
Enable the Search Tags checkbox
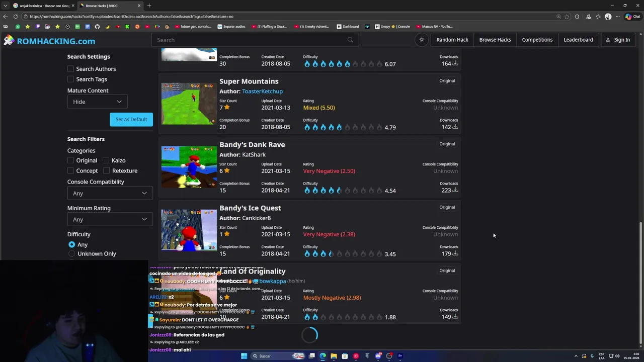click(x=70, y=79)
